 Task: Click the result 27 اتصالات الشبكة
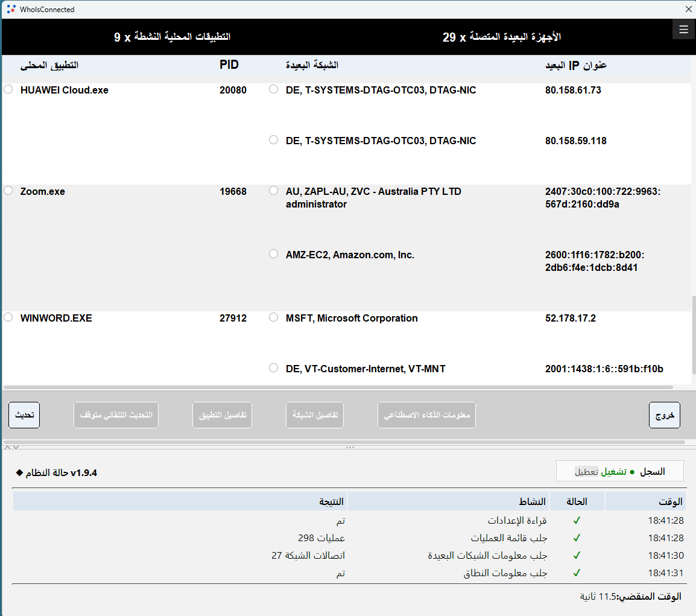(308, 555)
